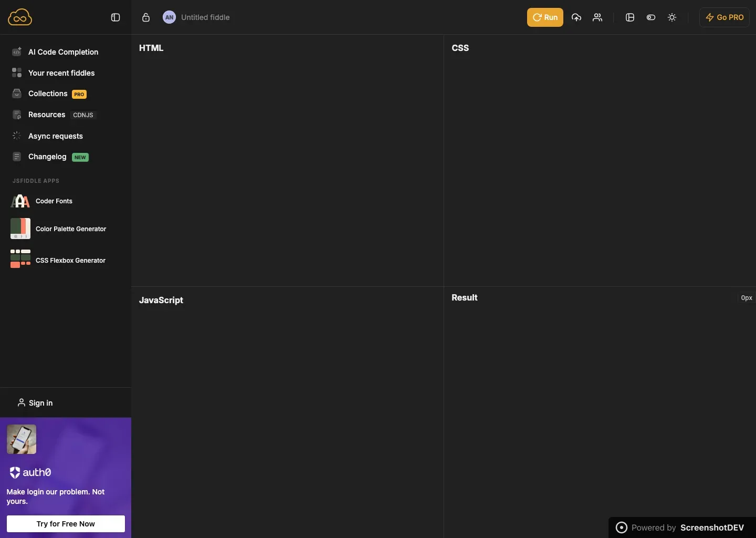Click the Untitled fiddle title field
This screenshot has height=538, width=756.
point(205,17)
